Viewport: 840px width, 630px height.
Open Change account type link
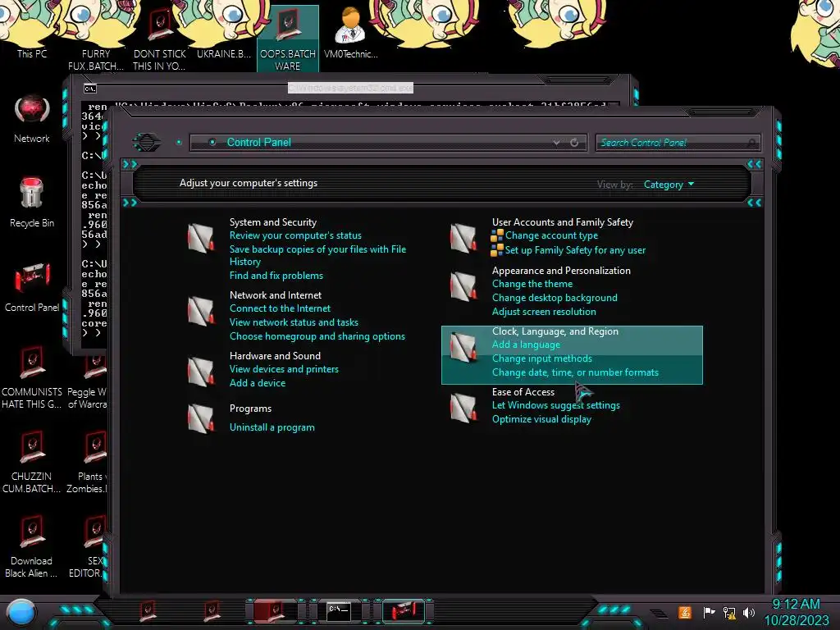(x=551, y=235)
